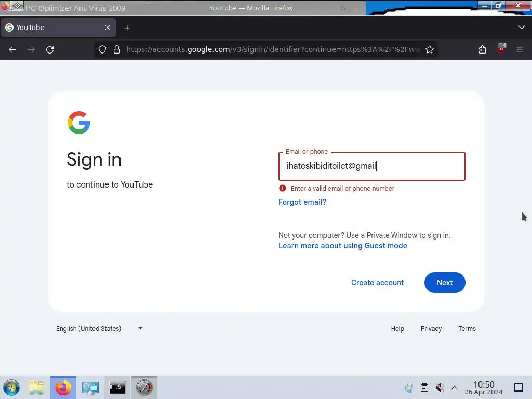Click the red error exclamation icon
The height and width of the screenshot is (399, 532).
point(282,188)
